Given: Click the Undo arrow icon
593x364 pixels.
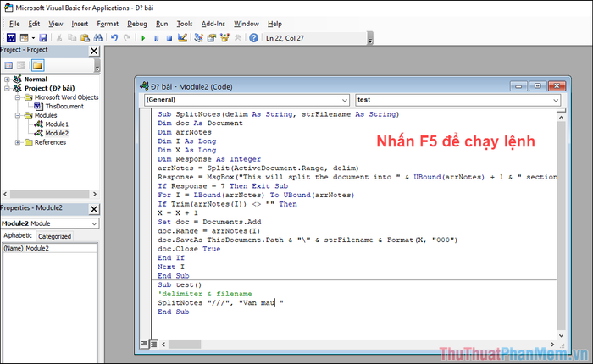Looking at the screenshot, I should (114, 38).
